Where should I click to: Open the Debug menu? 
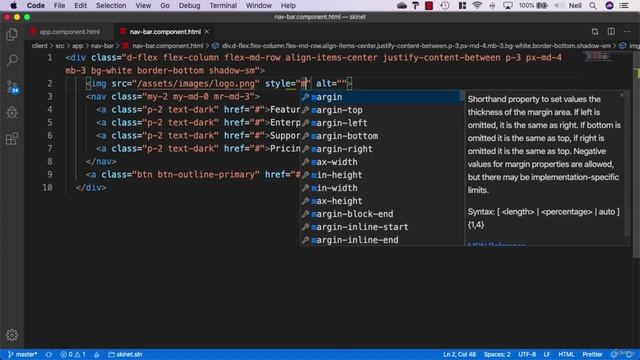click(x=189, y=5)
